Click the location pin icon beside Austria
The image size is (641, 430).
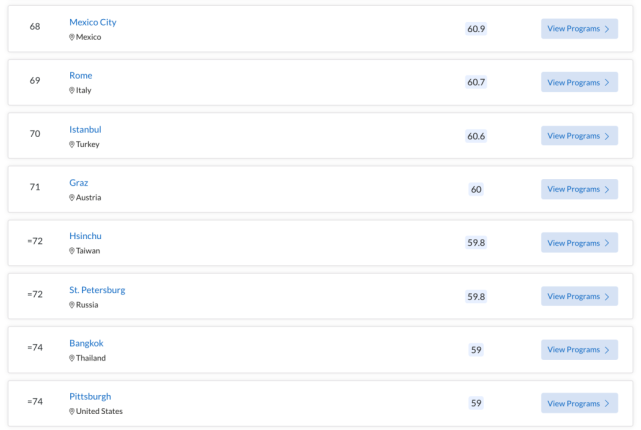pos(72,197)
